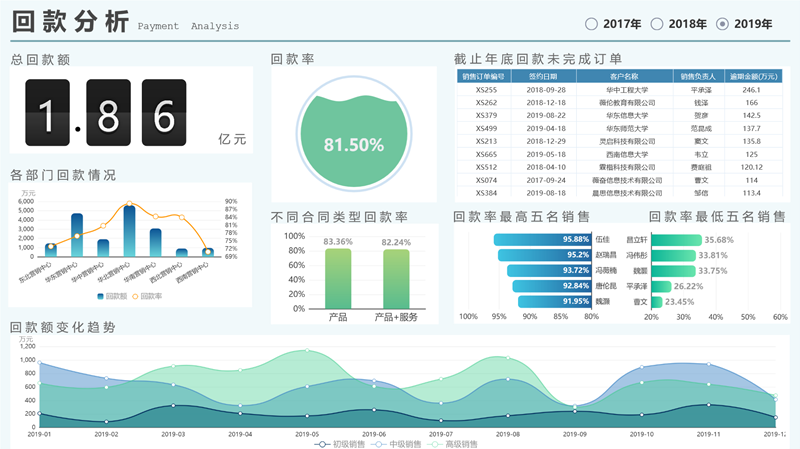Toggle 回款率 legend icon in department chart
The width and height of the screenshot is (800, 449).
pos(135,297)
